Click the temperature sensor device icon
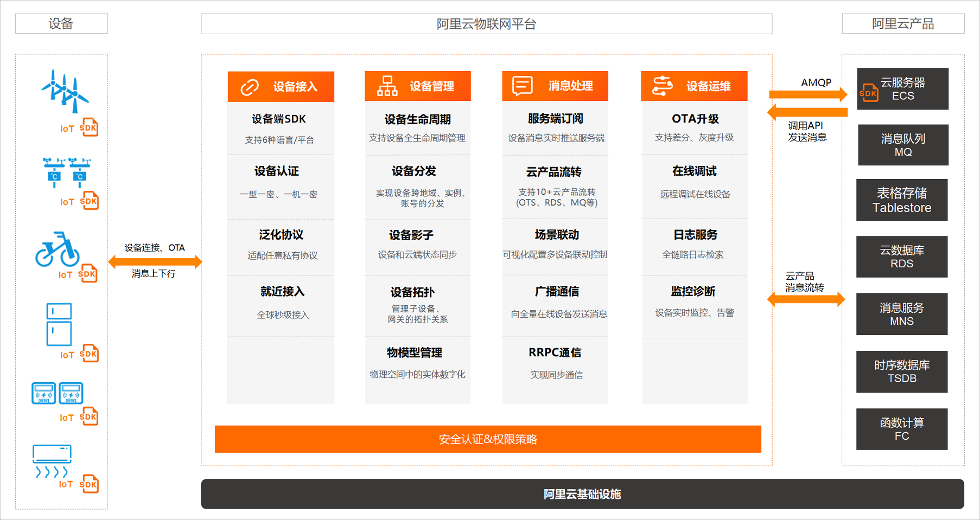 pos(67,173)
